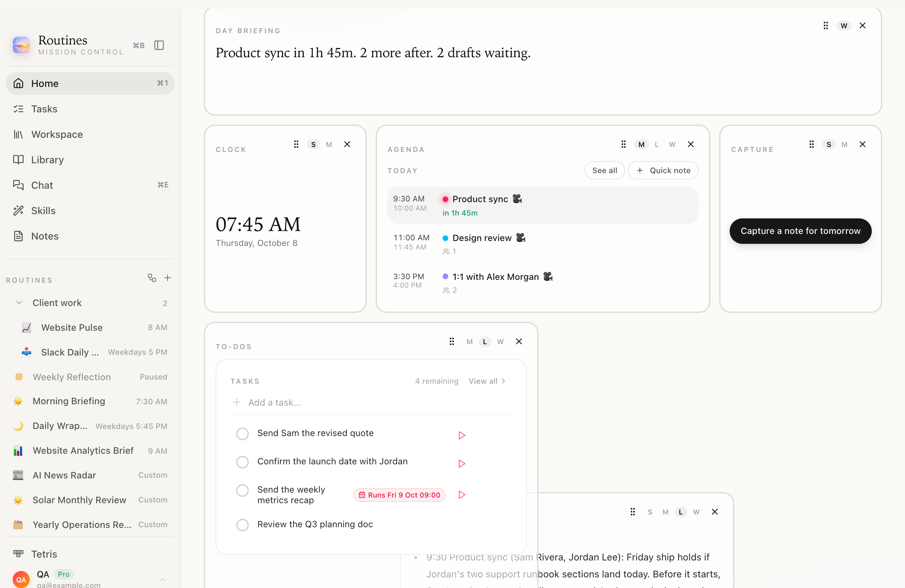The width and height of the screenshot is (905, 588).
Task: Click See all in Agenda
Action: tap(605, 170)
